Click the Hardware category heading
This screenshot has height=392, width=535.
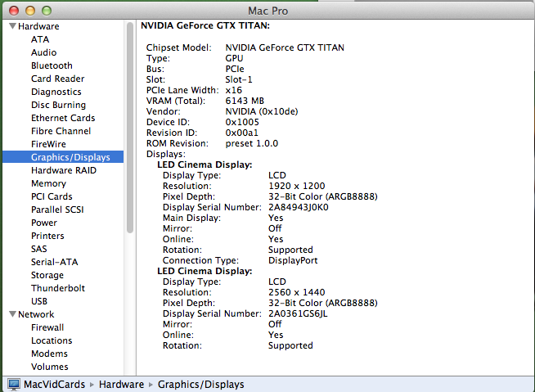pos(38,26)
